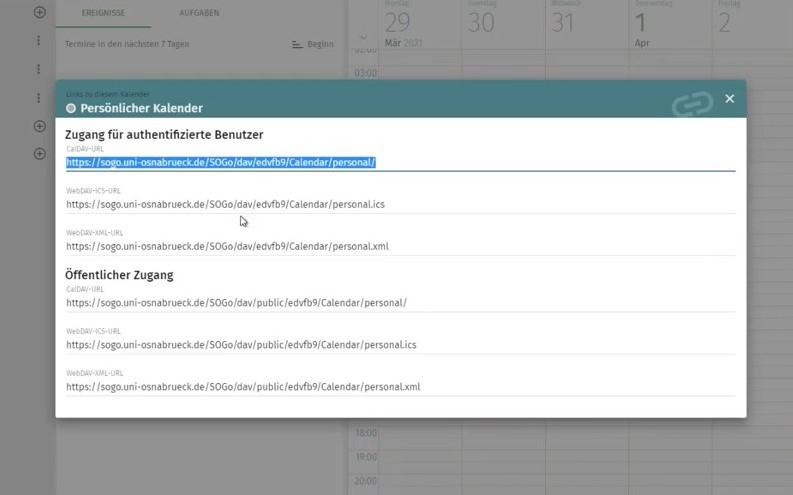Click the Zugang für authentifizierte Benutzer heading
This screenshot has height=495, width=793.
164,135
